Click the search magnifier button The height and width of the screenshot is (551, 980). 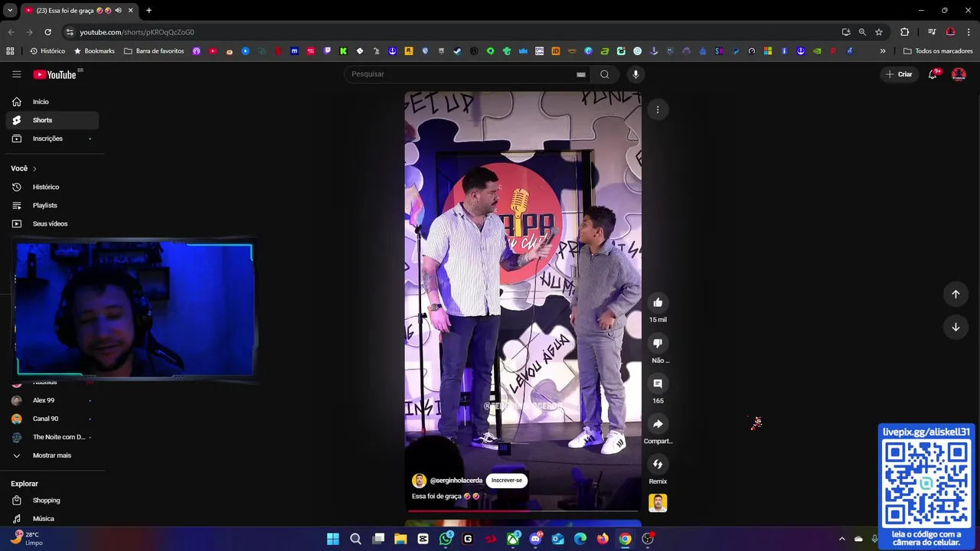tap(605, 74)
